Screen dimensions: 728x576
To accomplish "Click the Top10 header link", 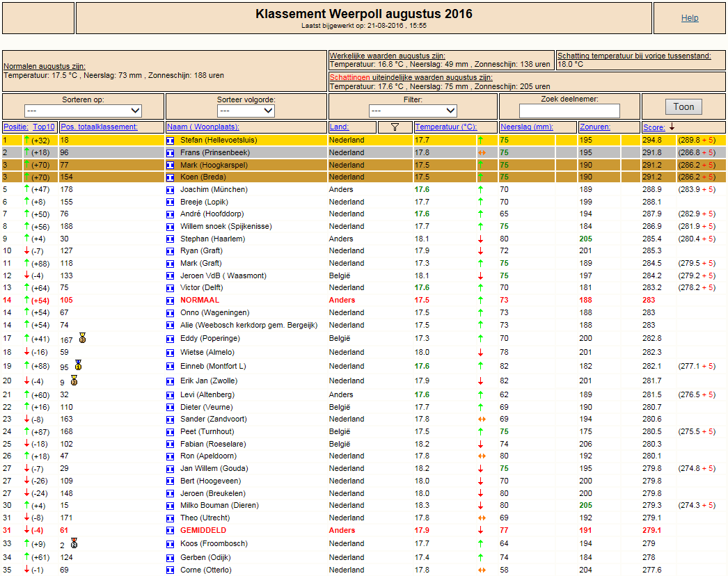I will pos(44,127).
